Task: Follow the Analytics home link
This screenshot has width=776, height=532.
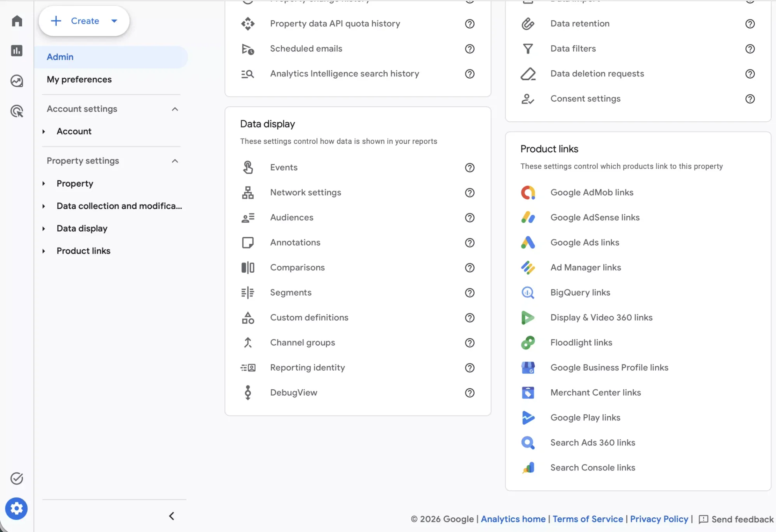Action: [x=513, y=519]
